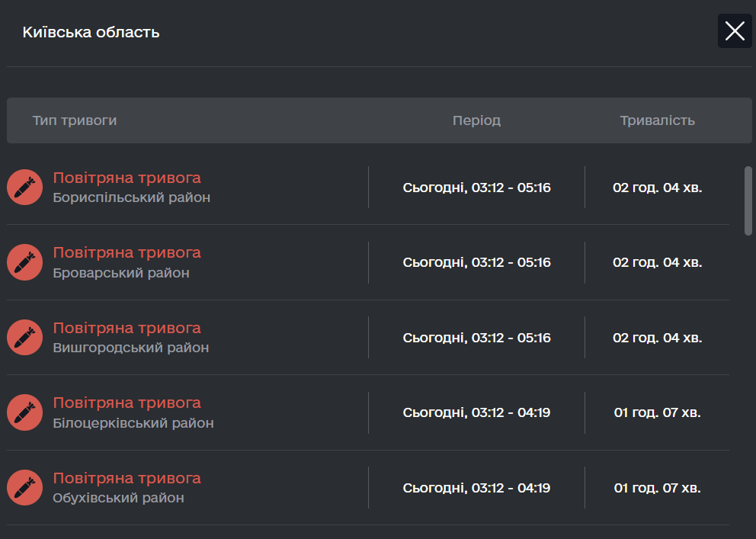Select the Повітряна тривога title for Бориспільський район
Screen dimensions: 756x539
coord(127,178)
